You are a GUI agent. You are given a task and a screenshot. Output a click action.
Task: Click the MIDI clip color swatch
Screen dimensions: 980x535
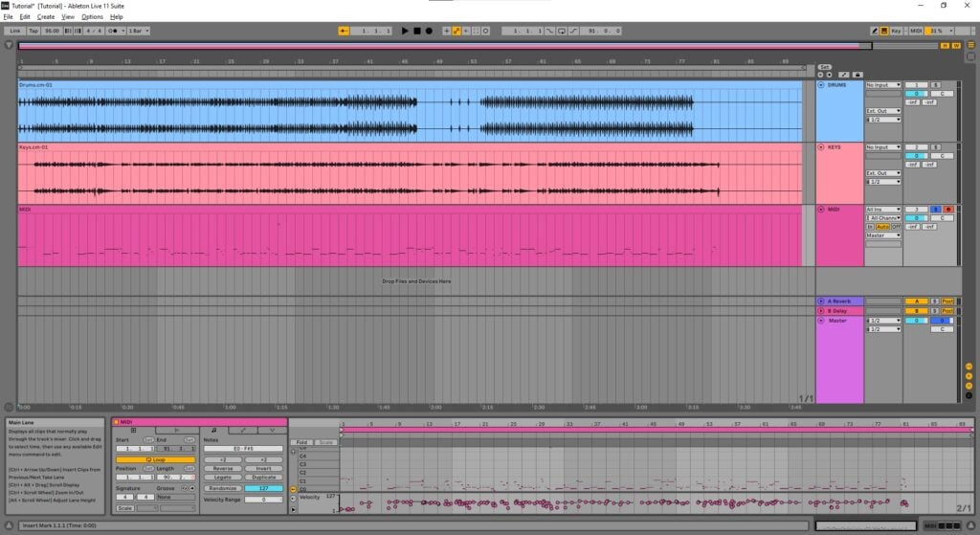[116, 422]
